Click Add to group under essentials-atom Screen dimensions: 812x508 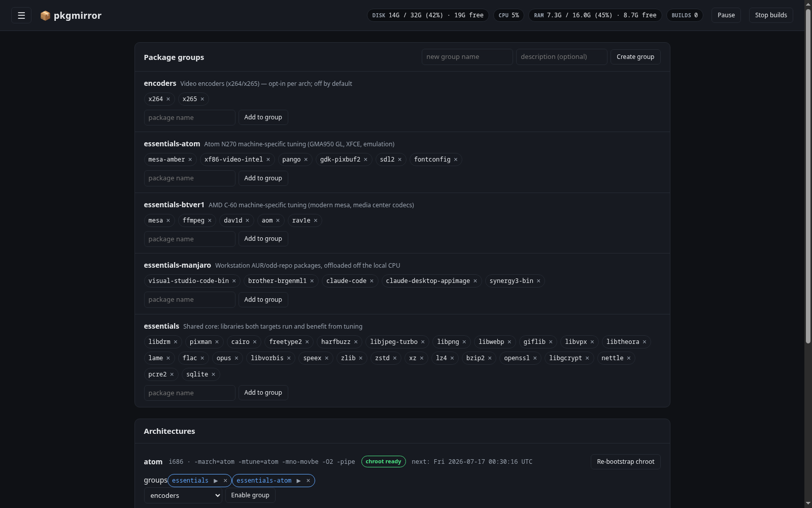pos(263,178)
